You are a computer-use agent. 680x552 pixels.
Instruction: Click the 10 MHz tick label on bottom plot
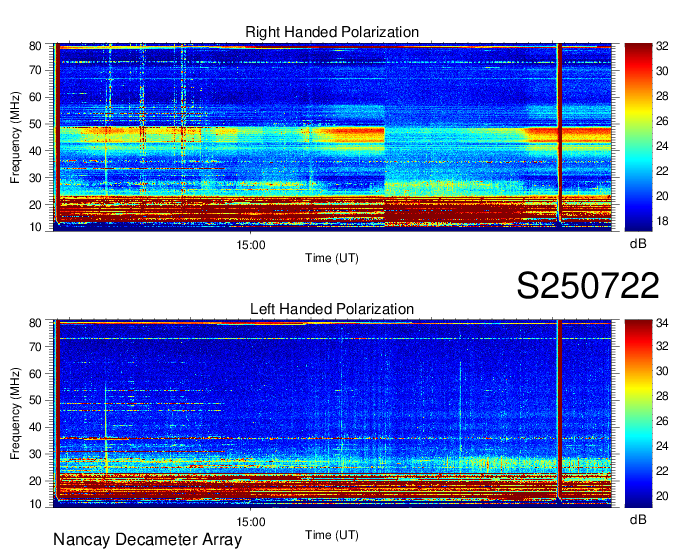click(35, 504)
